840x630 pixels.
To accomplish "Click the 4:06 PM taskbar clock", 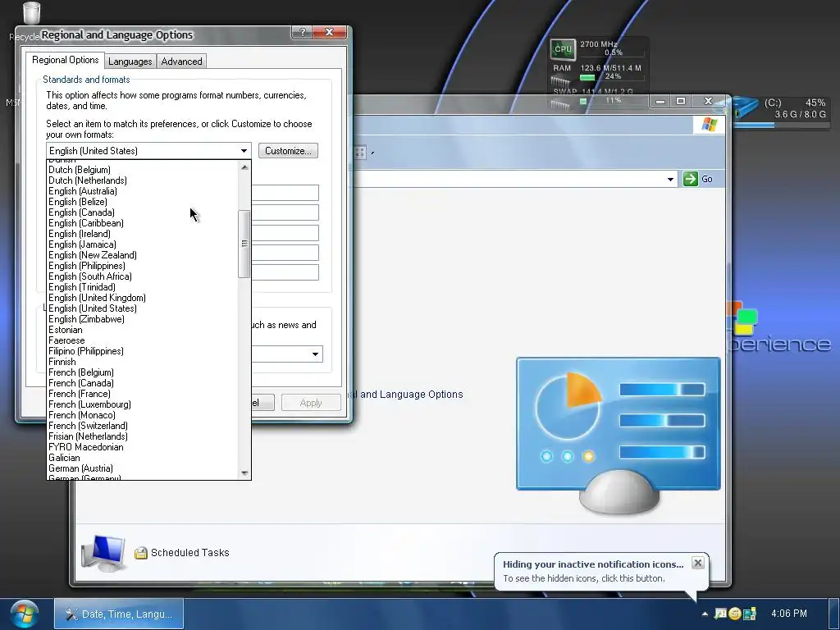I will (x=788, y=614).
